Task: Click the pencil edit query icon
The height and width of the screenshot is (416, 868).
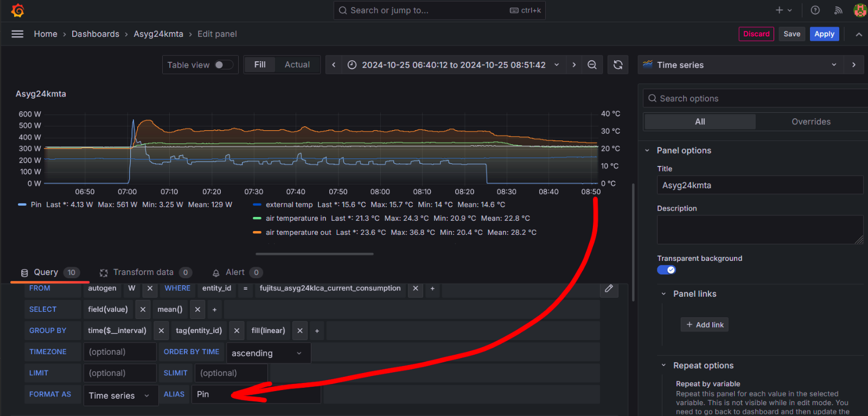Action: pyautogui.click(x=609, y=289)
